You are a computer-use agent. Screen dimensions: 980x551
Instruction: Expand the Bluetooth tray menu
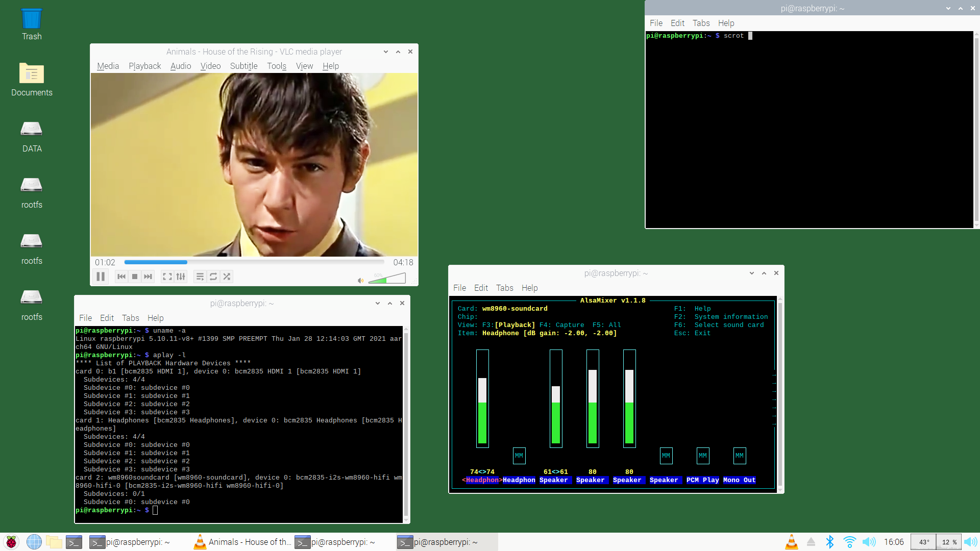pos(830,542)
